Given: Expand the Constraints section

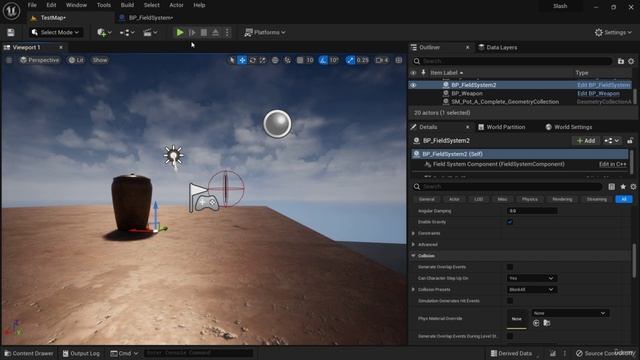Looking at the screenshot, I should (413, 233).
